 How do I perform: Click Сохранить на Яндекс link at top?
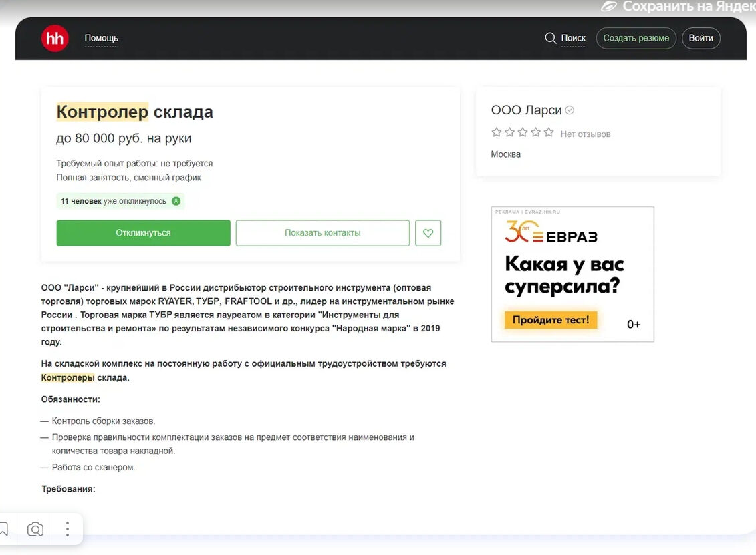pyautogui.click(x=679, y=6)
